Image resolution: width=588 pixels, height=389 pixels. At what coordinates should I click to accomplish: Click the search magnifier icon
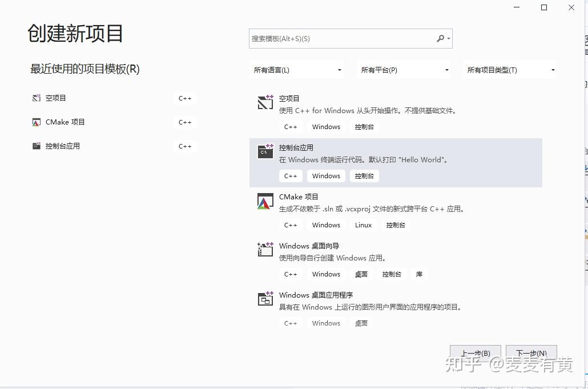pos(440,38)
